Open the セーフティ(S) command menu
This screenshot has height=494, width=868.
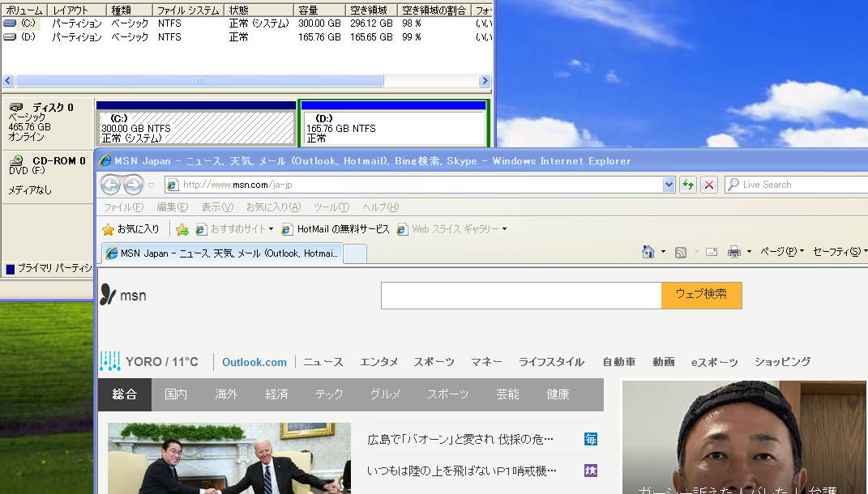coord(840,252)
